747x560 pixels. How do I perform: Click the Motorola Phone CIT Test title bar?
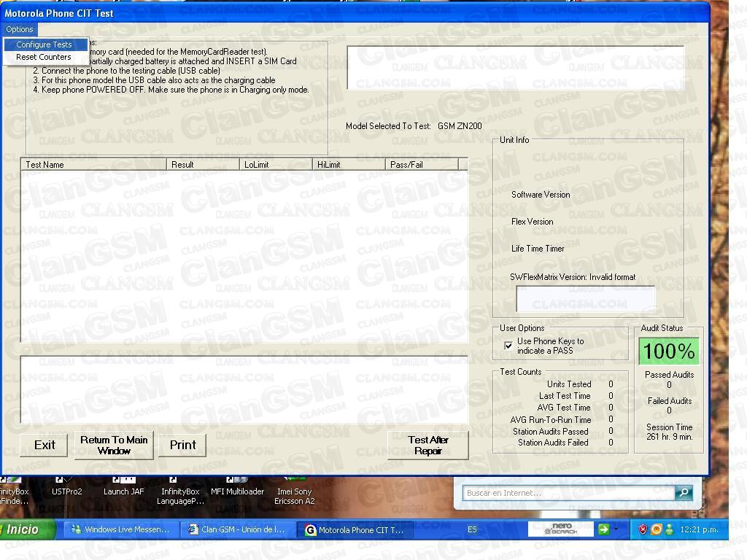click(x=355, y=13)
